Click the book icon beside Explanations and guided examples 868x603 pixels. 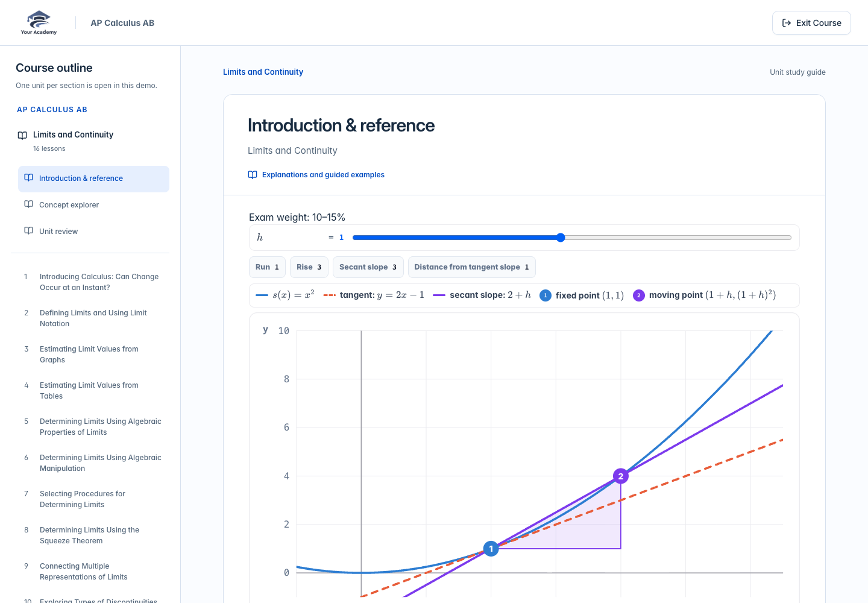point(253,175)
